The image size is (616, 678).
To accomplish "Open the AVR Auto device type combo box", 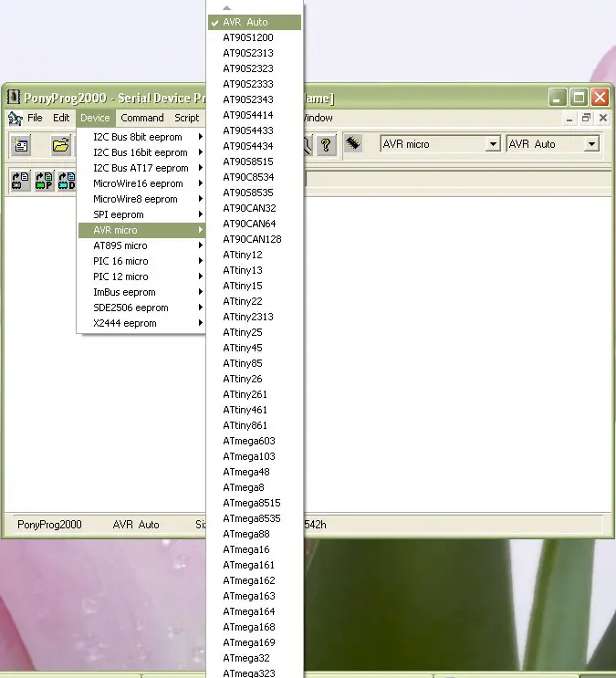I will pos(552,144).
